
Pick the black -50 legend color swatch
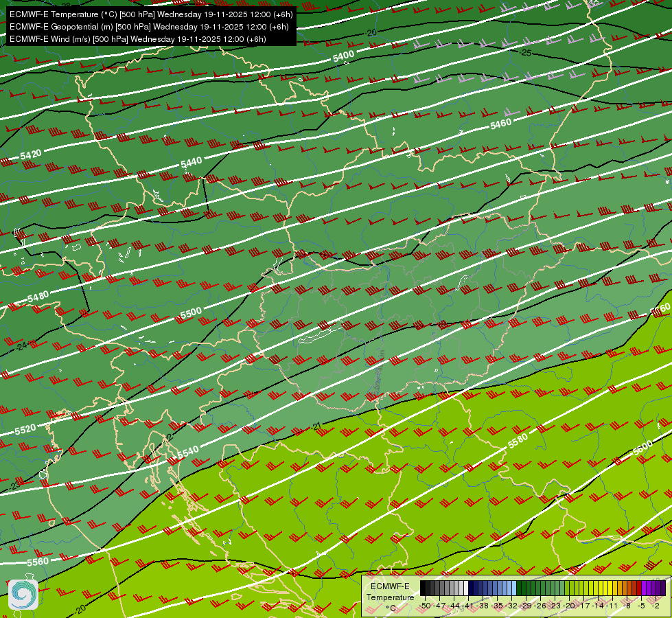point(423,588)
